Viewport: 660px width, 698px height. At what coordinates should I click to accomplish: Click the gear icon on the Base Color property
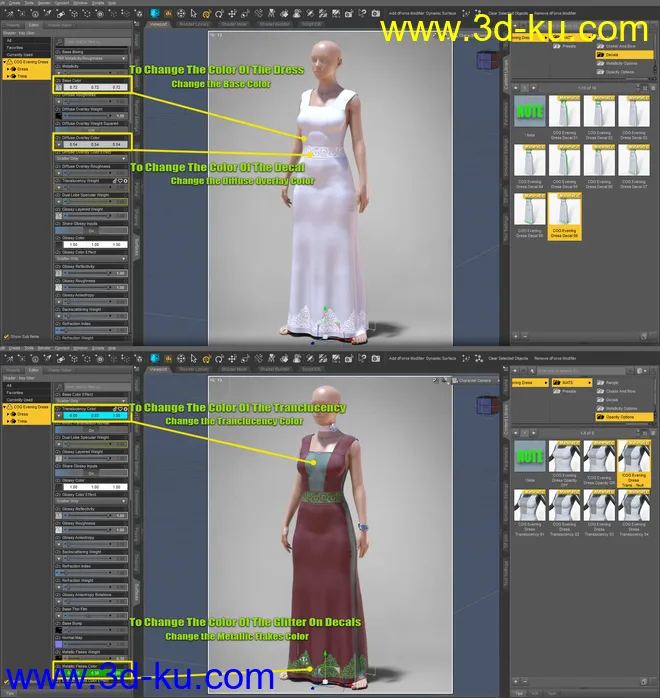[x=126, y=80]
